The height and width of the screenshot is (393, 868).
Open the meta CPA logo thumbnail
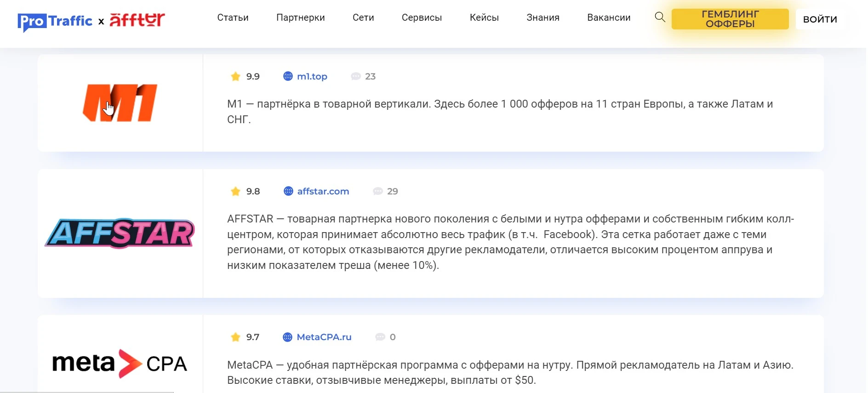click(x=120, y=364)
